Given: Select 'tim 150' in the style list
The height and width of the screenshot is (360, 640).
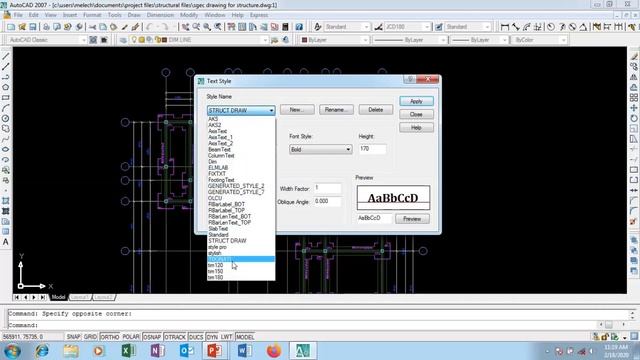Looking at the screenshot, I should click(x=241, y=271).
